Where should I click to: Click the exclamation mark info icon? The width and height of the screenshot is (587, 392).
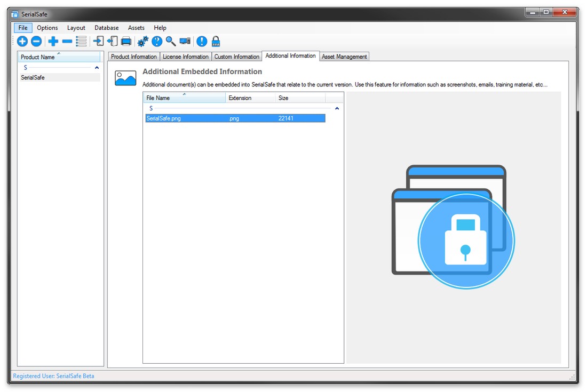point(202,41)
